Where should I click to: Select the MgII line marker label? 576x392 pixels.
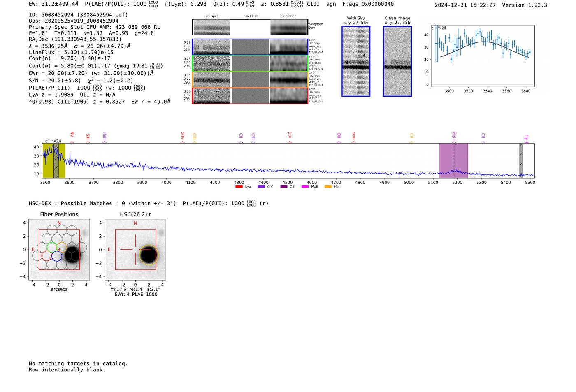(x=454, y=137)
